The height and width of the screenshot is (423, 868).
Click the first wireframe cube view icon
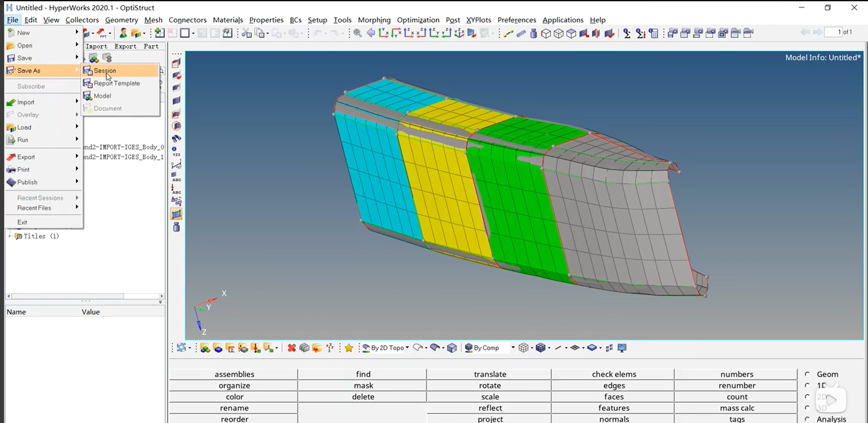coord(546,33)
